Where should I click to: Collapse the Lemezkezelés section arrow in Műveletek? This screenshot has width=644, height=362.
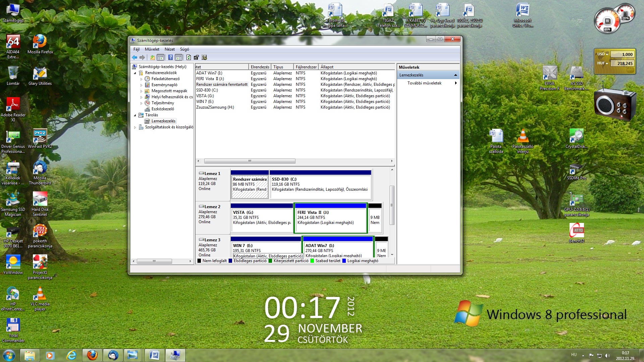tap(455, 75)
